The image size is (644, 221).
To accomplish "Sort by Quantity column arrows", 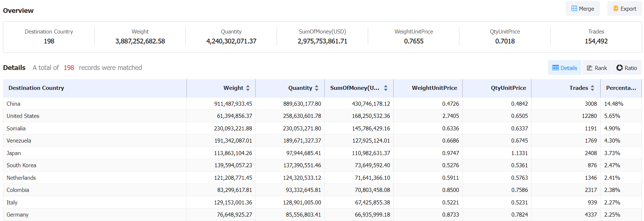I will pyautogui.click(x=317, y=88).
